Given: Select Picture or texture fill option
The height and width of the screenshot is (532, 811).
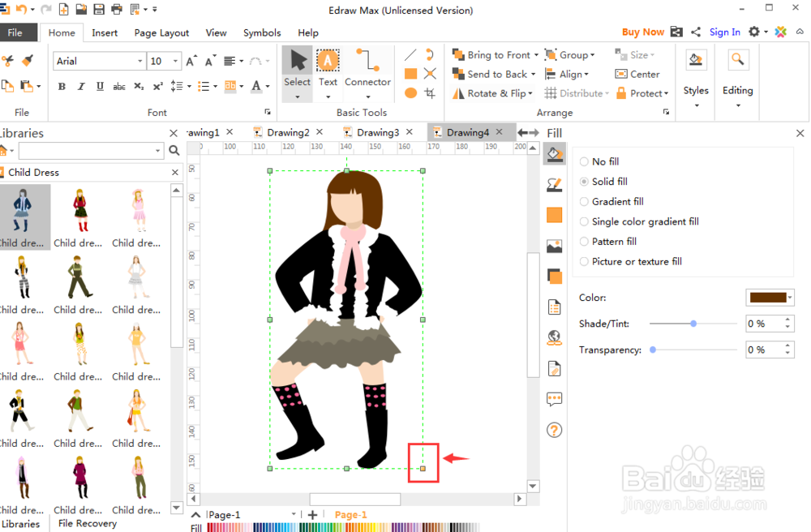Looking at the screenshot, I should 631,262.
